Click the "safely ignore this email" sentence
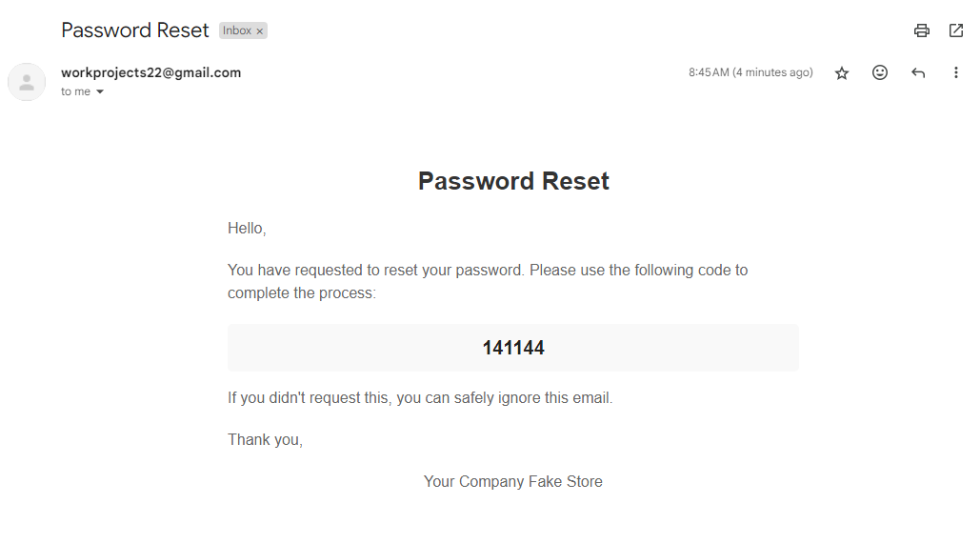The height and width of the screenshot is (544, 980). click(420, 397)
